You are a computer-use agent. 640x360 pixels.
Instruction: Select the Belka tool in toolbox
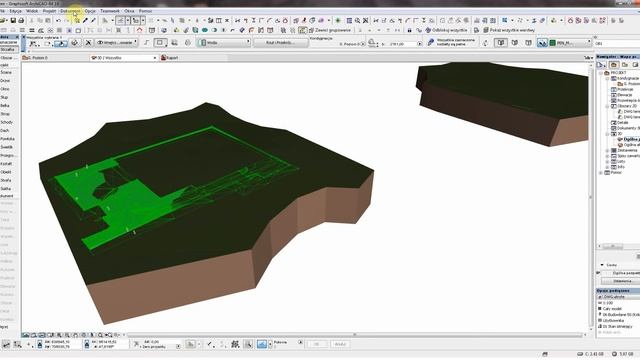(5, 106)
